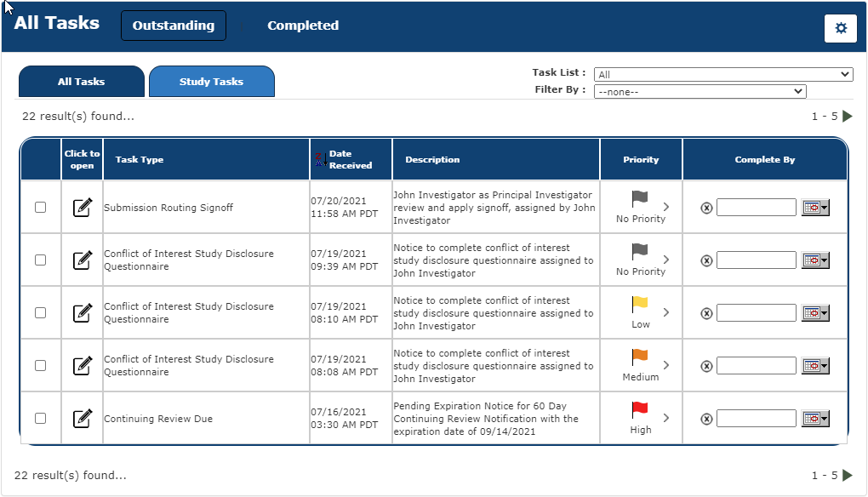Open the Task List dropdown

point(723,74)
